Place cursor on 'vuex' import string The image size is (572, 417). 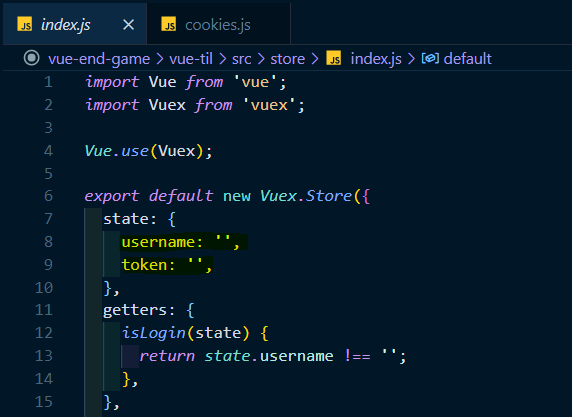tap(269, 105)
